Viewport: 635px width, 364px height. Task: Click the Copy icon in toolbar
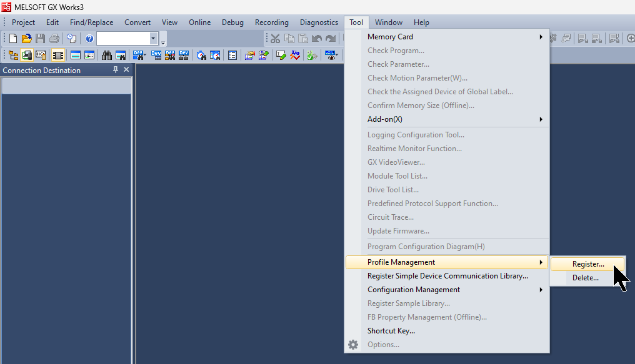pos(289,39)
